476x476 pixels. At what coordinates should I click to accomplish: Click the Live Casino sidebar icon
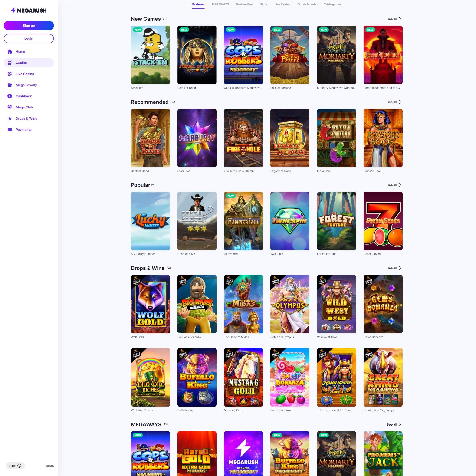pos(10,74)
